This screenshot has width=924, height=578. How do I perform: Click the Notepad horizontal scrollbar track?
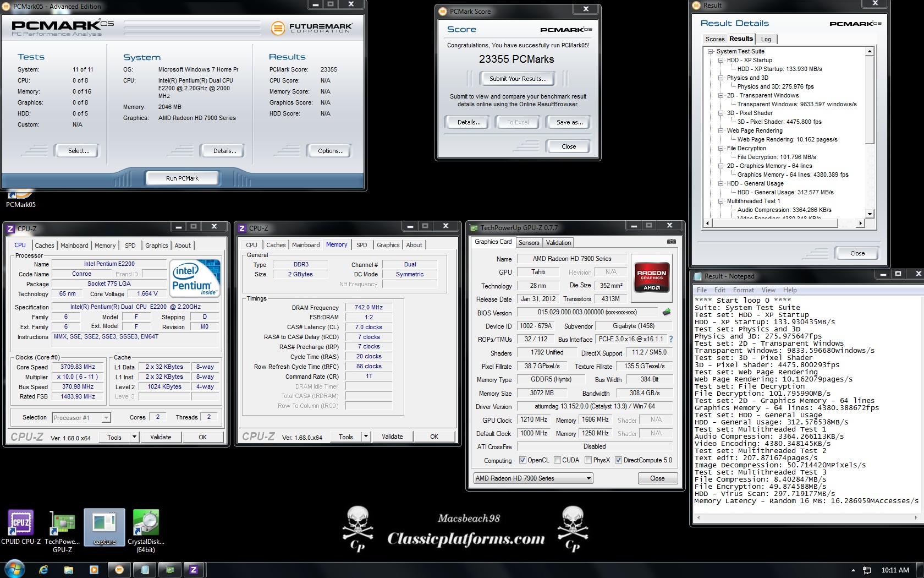coord(807,518)
